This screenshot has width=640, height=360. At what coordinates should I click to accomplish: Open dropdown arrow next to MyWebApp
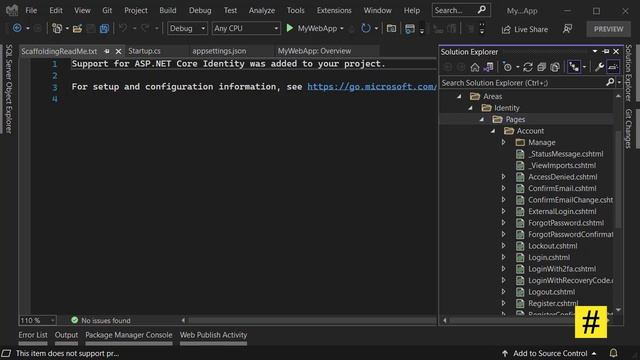point(342,29)
